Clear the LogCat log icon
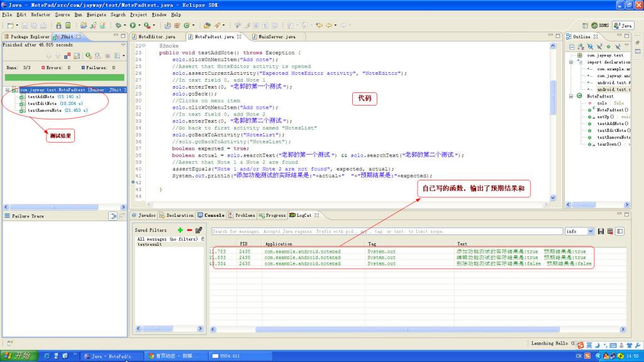The width and height of the screenshot is (644, 362). (610, 231)
